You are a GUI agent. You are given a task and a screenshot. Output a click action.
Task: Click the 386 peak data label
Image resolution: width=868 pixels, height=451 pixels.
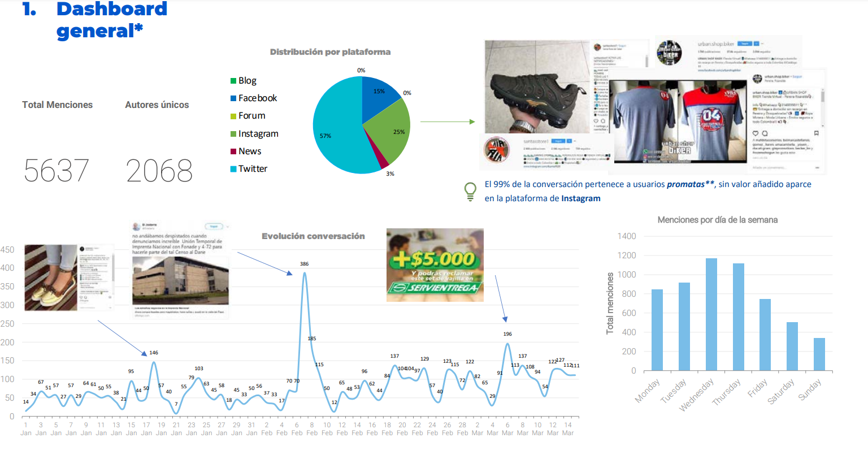tap(304, 264)
